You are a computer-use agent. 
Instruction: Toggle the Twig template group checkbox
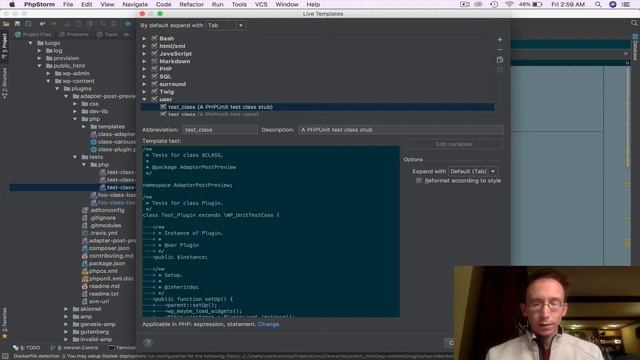click(154, 92)
